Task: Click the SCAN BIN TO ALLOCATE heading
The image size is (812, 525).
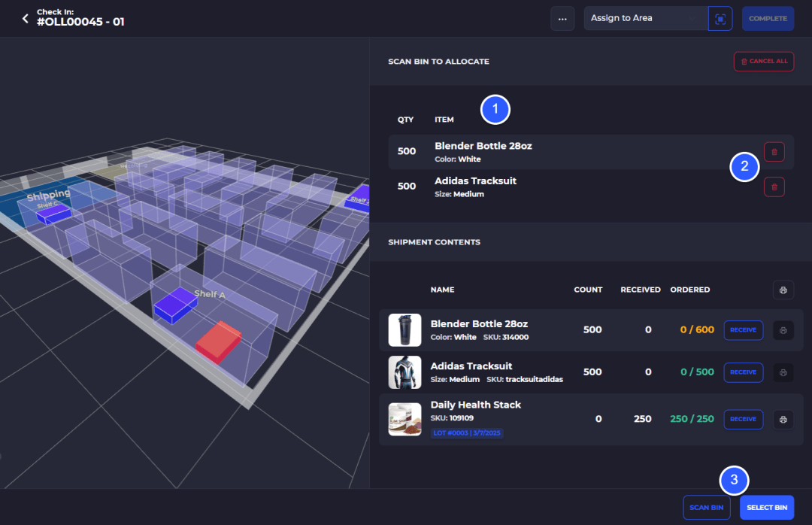Action: click(438, 62)
